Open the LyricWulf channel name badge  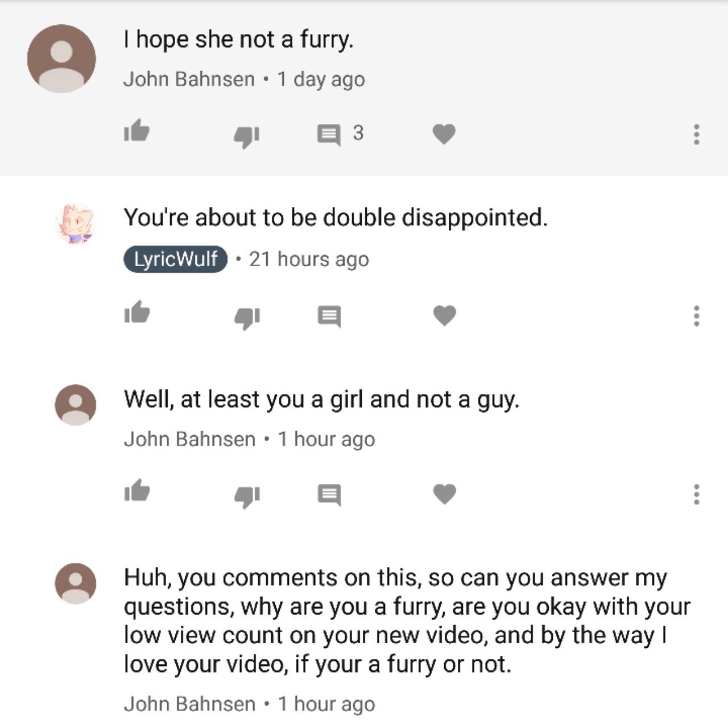tap(175, 259)
